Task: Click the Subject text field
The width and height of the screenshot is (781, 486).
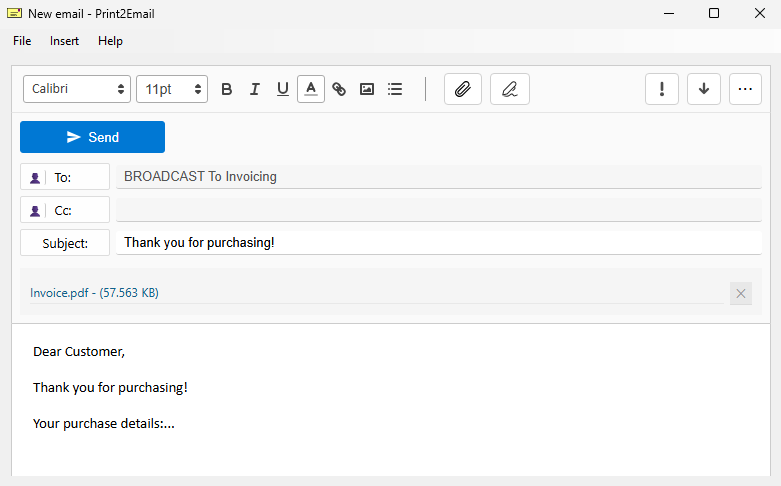Action: 439,243
